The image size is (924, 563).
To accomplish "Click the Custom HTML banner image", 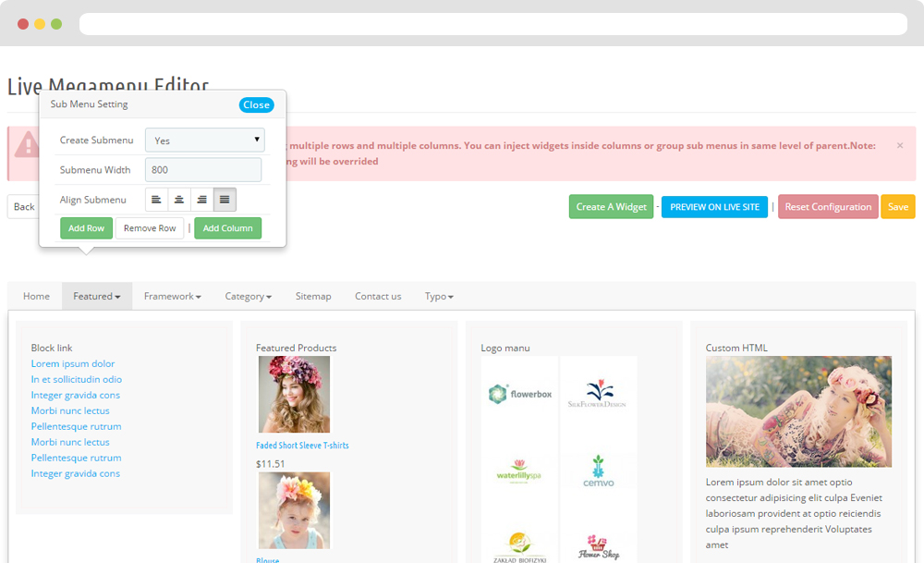I will (798, 411).
